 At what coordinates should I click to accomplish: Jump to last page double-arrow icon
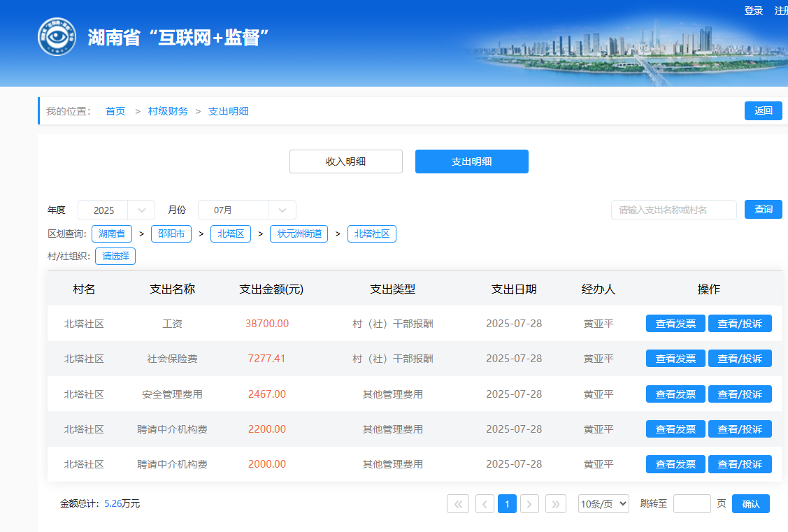(x=556, y=503)
